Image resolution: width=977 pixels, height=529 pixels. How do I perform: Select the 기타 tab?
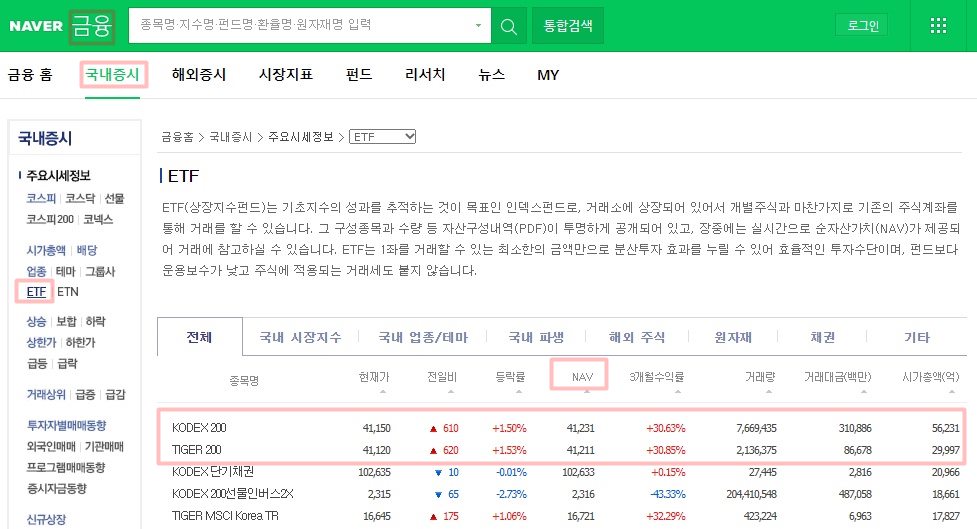click(917, 337)
